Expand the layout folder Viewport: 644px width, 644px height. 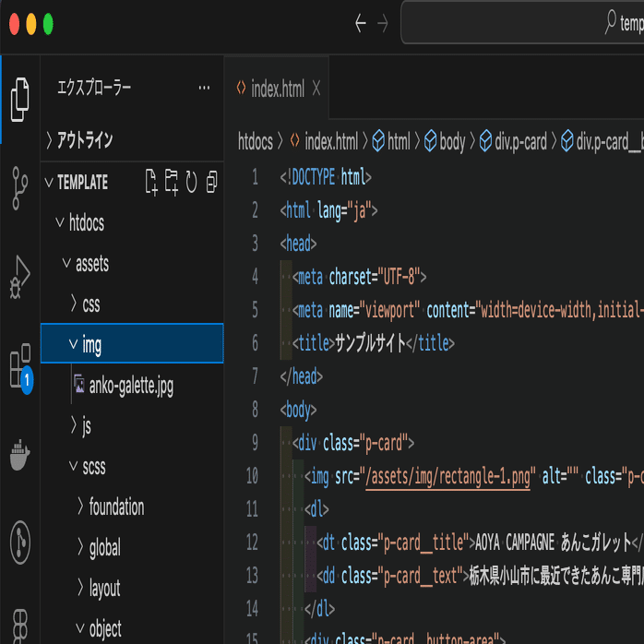[x=132, y=588]
